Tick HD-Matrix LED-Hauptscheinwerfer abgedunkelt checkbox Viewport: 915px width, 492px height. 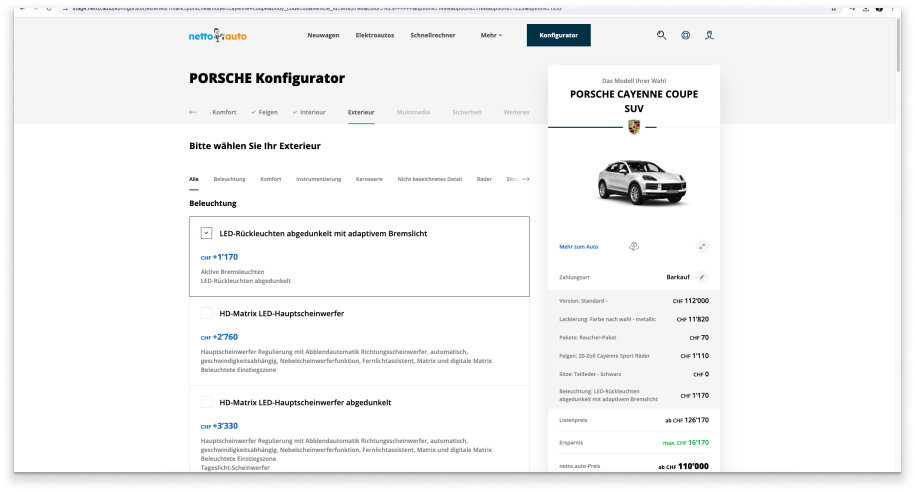[x=206, y=402]
